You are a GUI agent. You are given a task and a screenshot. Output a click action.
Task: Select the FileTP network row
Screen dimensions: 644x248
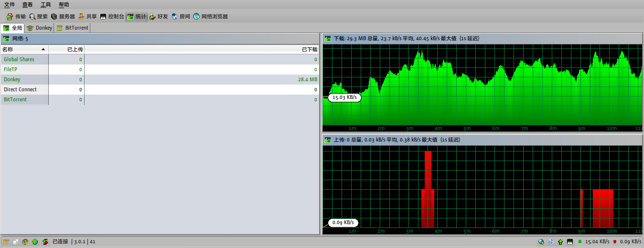[160, 69]
